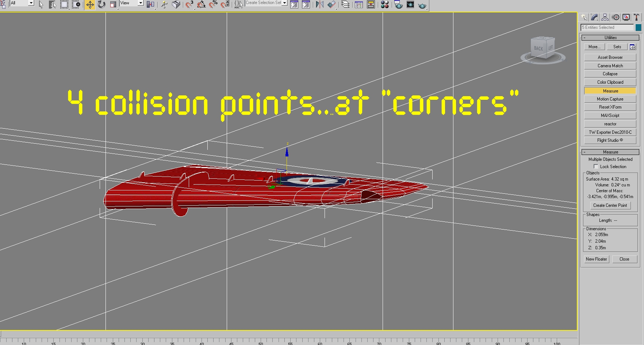Click the ViewCube LEFT face
This screenshot has height=345, width=644.
click(x=550, y=48)
